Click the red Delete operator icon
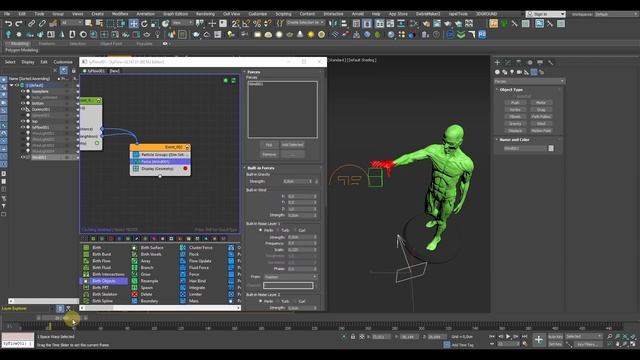 135,294
